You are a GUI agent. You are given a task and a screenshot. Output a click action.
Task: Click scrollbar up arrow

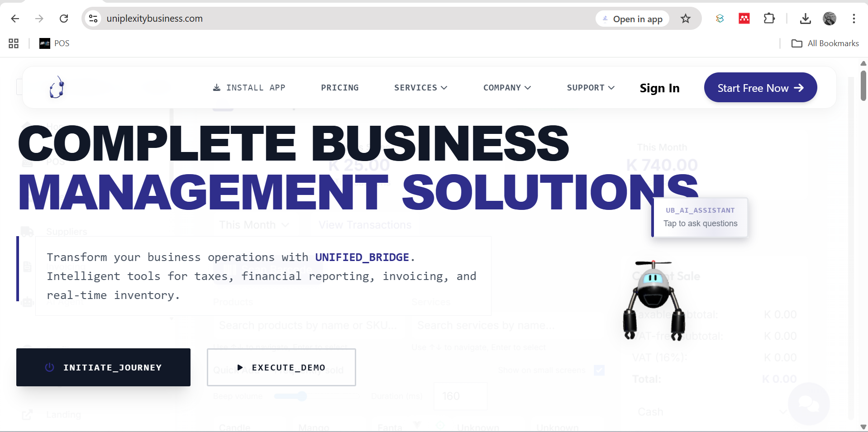pos(863,63)
